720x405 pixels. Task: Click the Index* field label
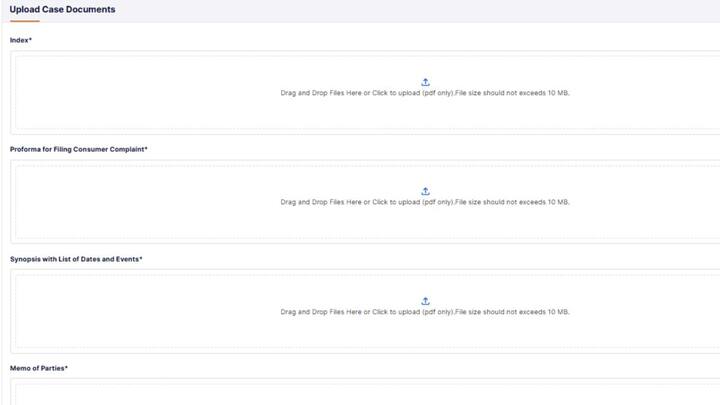tap(21, 40)
